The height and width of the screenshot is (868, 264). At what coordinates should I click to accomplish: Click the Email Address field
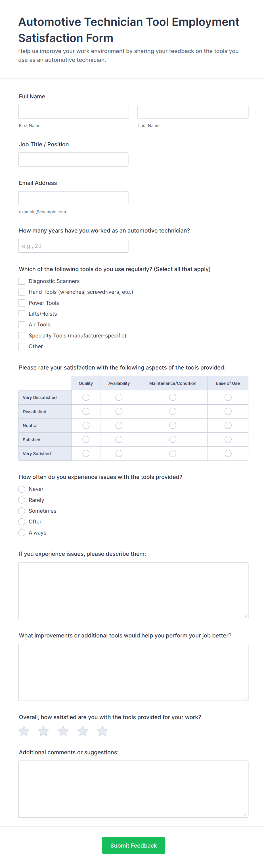[73, 198]
